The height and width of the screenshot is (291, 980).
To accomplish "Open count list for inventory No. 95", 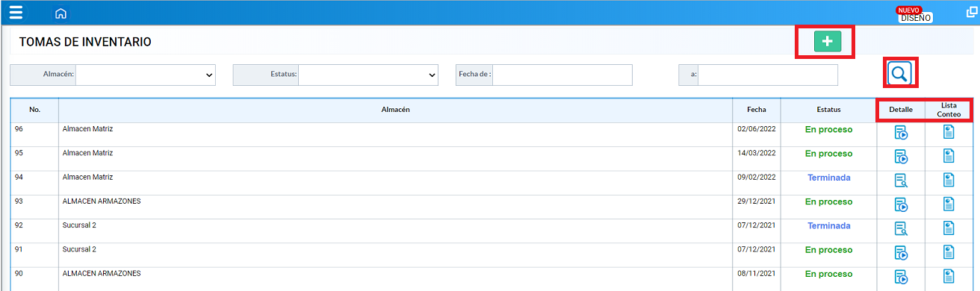I will (x=949, y=156).
